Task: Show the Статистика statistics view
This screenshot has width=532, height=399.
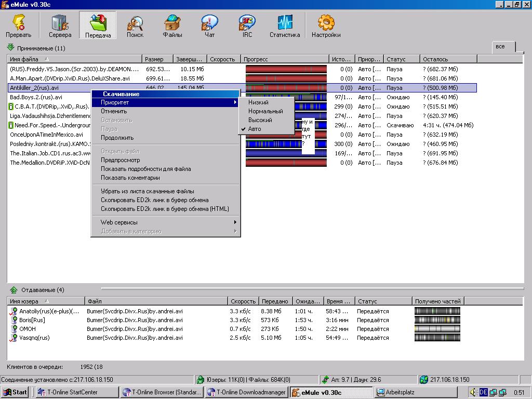Action: [x=285, y=25]
